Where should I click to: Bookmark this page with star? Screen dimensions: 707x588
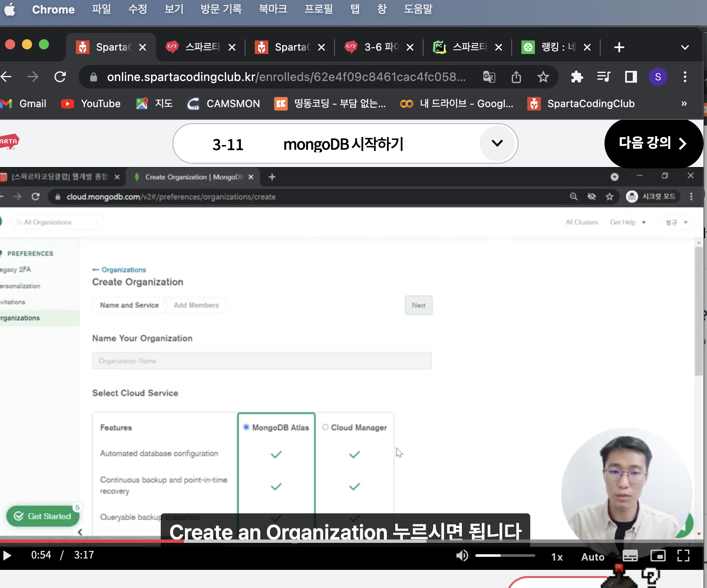[x=543, y=77]
